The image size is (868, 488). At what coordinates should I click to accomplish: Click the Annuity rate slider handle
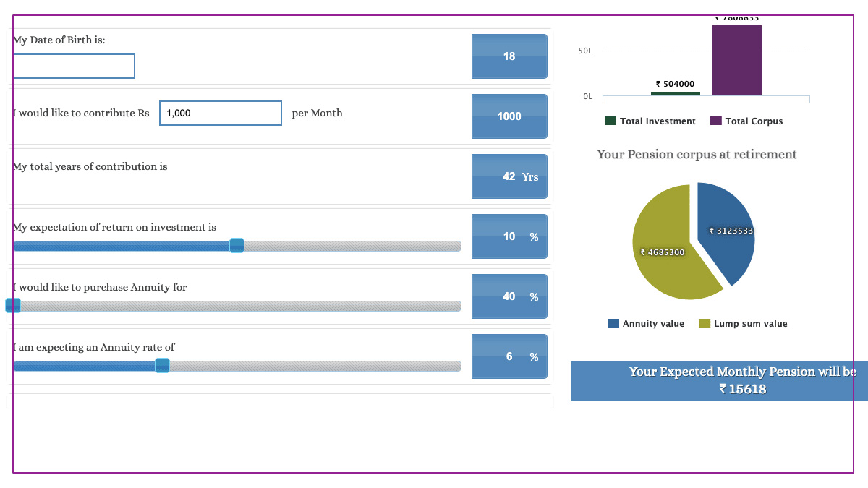tap(162, 366)
